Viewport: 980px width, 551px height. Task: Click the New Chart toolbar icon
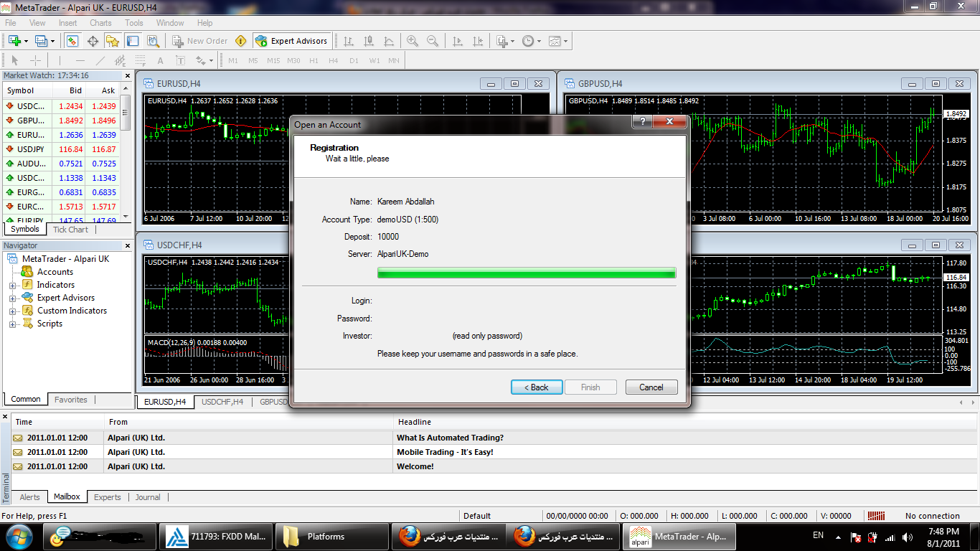[14, 41]
